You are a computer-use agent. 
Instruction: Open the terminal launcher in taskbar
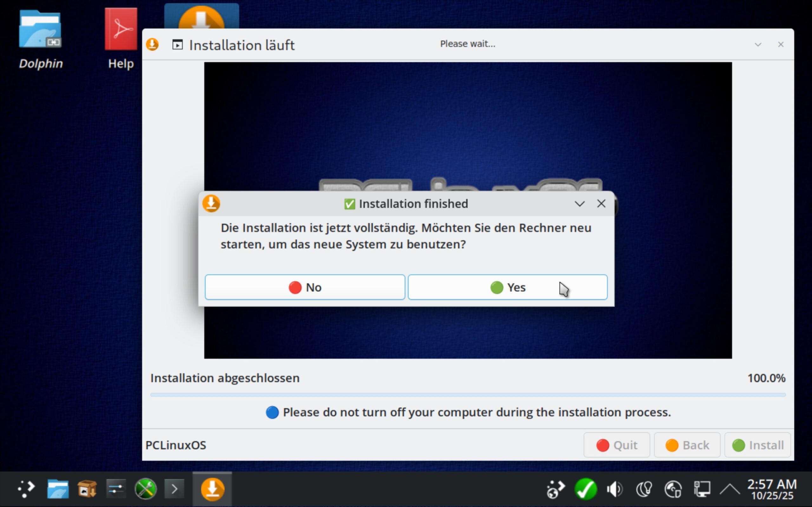[174, 489]
